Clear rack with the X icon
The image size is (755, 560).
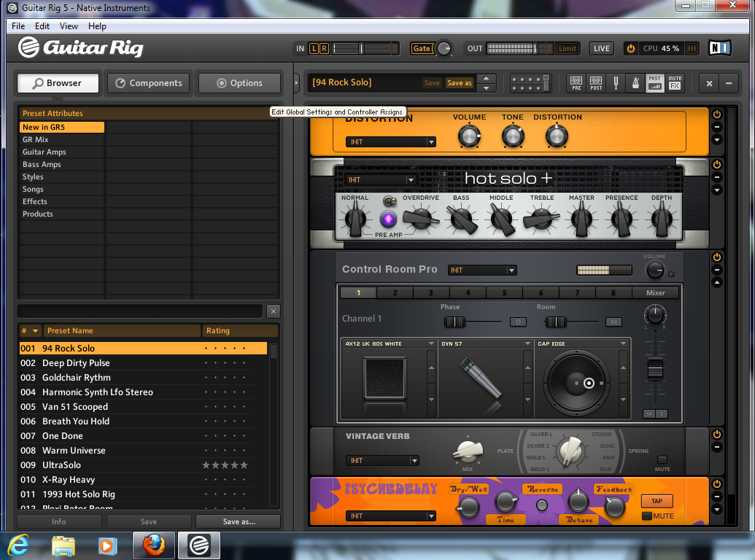[709, 83]
